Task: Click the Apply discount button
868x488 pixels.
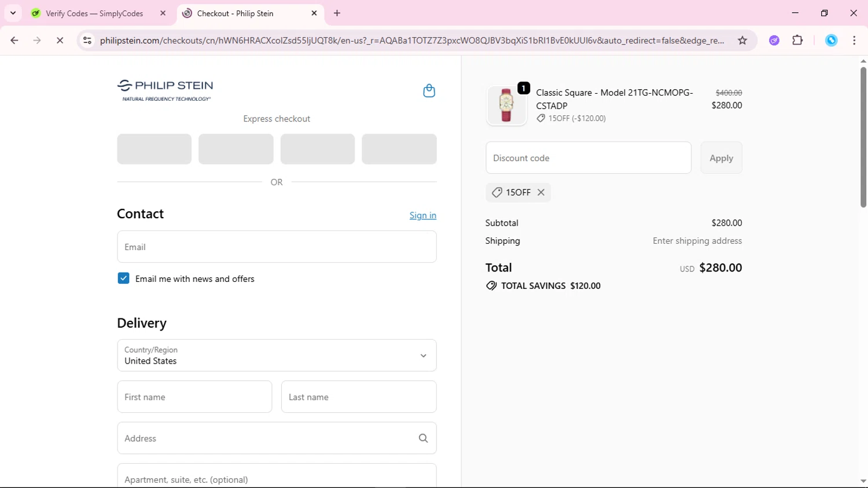Action: click(x=721, y=158)
